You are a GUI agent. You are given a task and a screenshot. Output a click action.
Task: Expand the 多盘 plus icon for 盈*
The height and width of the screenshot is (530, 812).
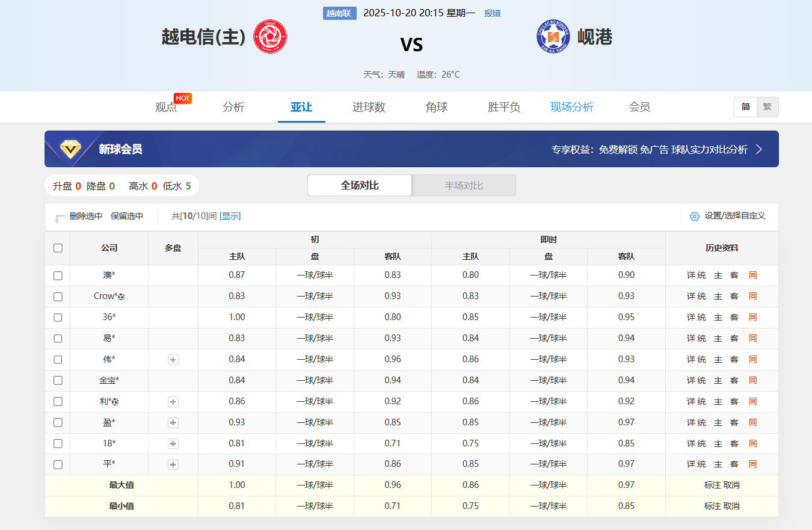pyautogui.click(x=173, y=423)
